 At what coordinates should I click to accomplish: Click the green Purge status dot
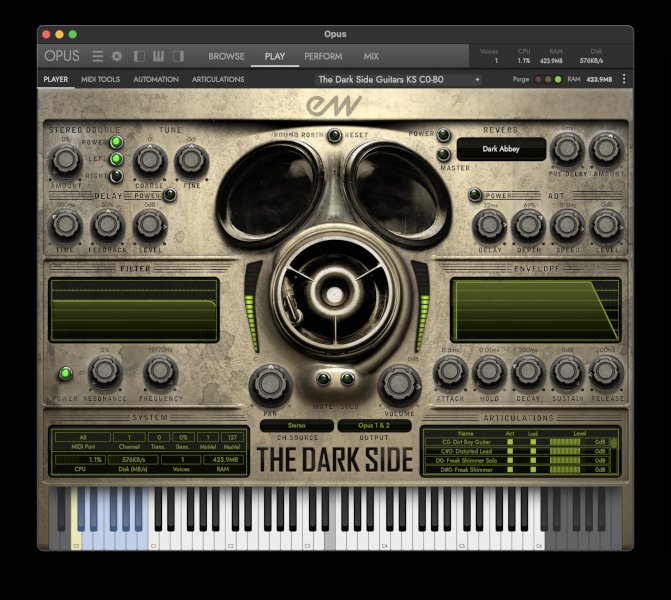[x=558, y=79]
